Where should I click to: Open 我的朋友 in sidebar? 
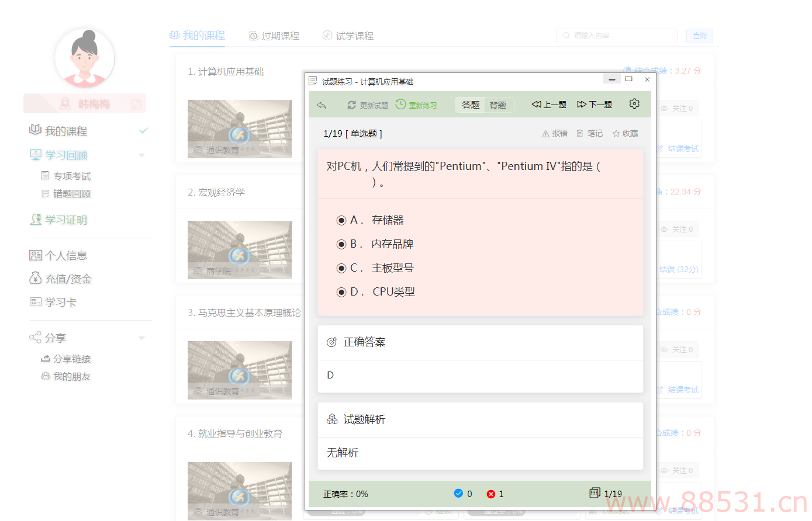(x=66, y=377)
